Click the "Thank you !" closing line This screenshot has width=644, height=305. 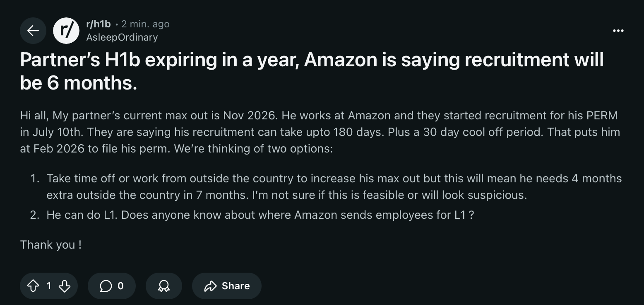pos(51,244)
